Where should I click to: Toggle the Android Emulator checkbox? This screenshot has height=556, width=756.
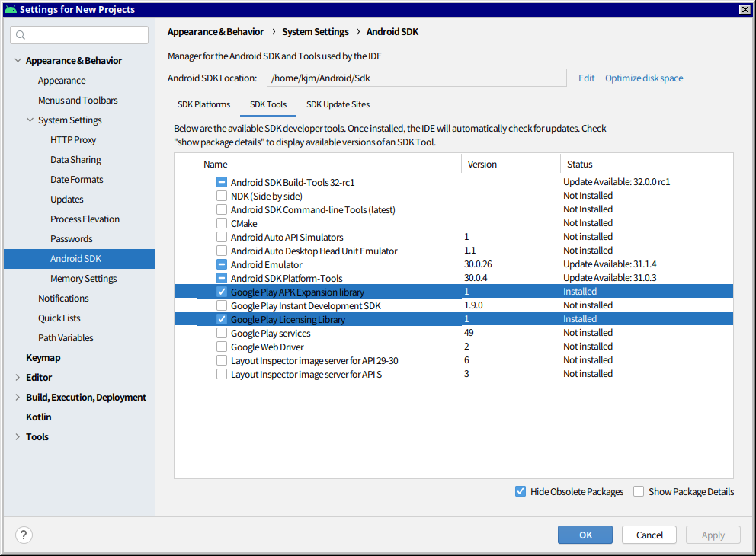(222, 264)
